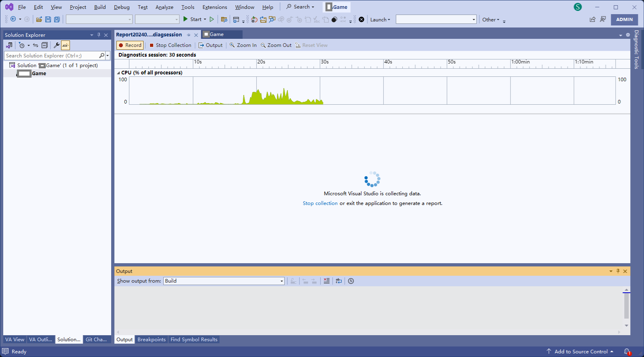Pin the Output panel
644x357 pixels.
coord(618,271)
